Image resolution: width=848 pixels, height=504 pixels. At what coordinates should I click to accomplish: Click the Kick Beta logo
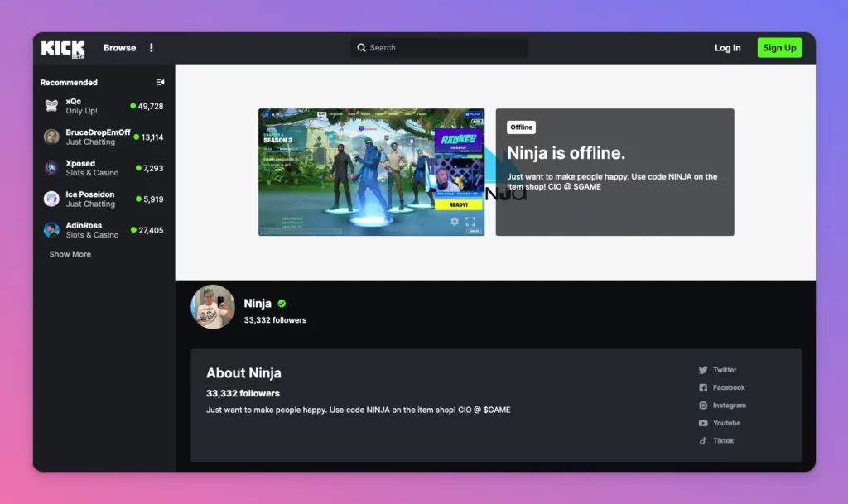coord(63,49)
